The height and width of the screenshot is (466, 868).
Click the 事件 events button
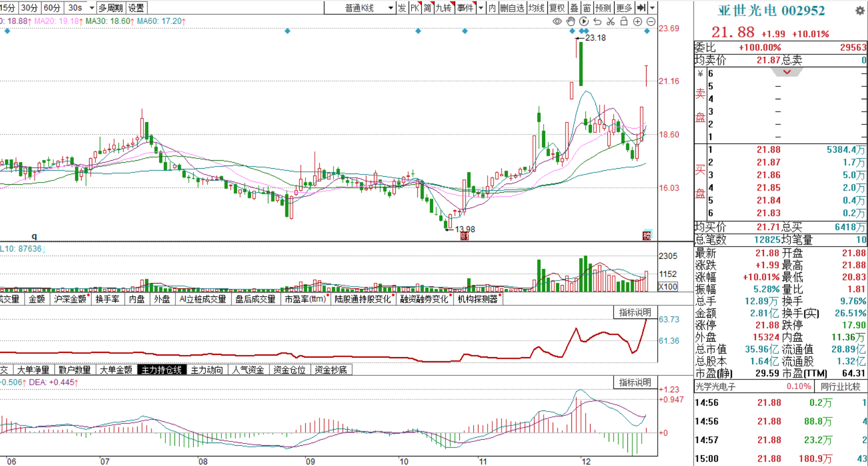tap(465, 7)
